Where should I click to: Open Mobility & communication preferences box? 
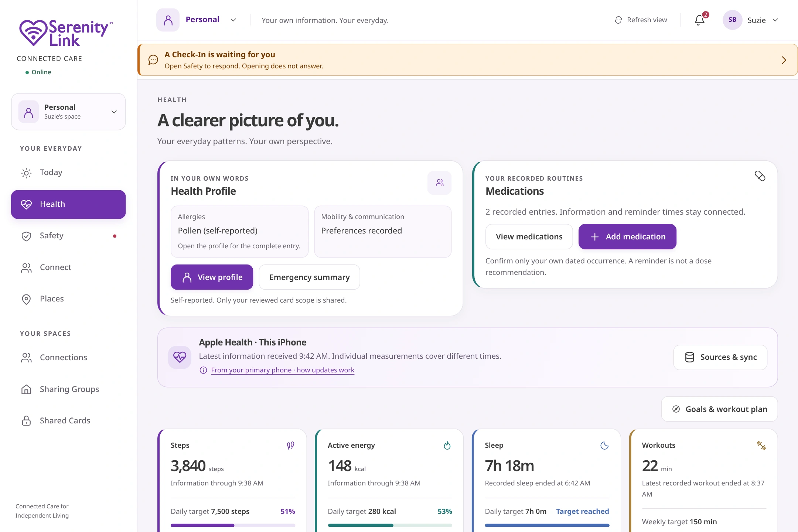383,232
